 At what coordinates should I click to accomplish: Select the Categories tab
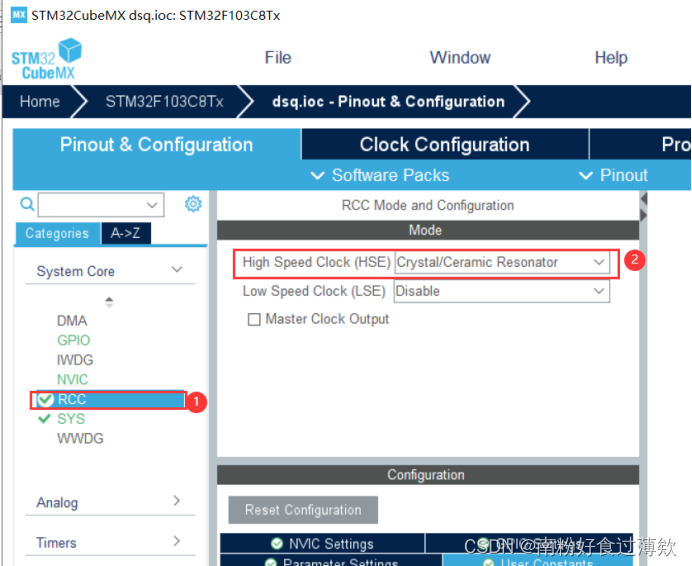point(57,233)
